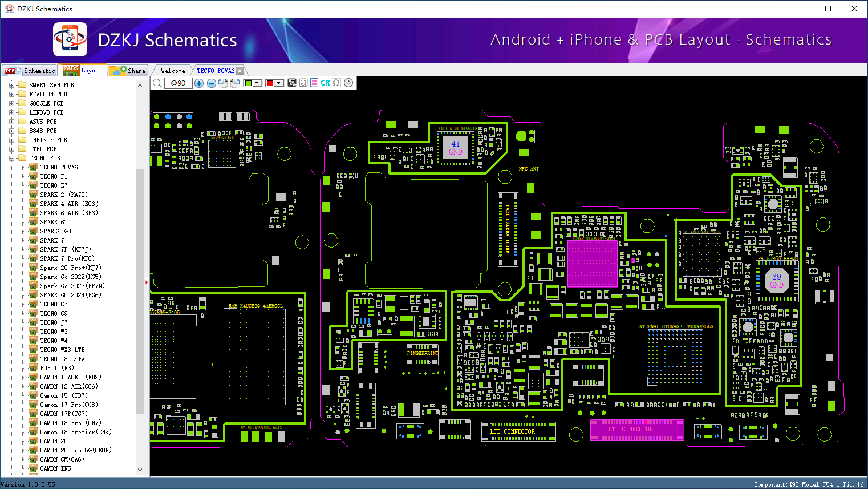Expand the SMARTISAN PCB folder
Image resolution: width=868 pixels, height=489 pixels.
point(11,85)
